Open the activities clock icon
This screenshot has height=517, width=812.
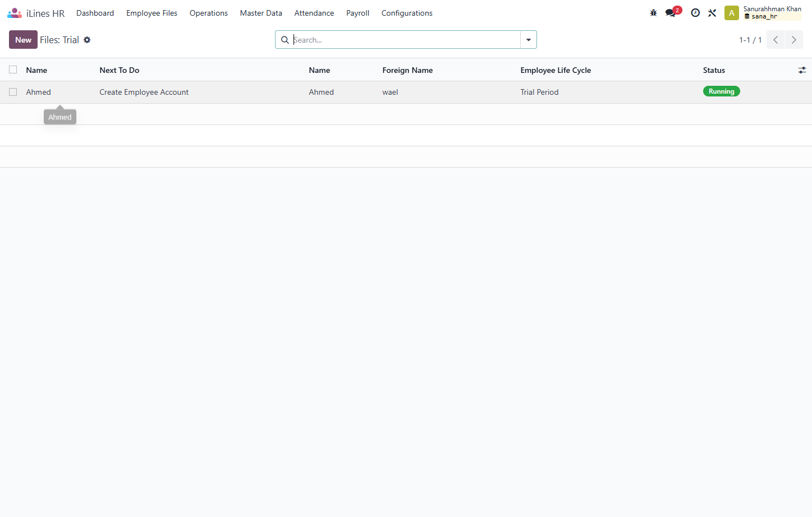coord(695,13)
